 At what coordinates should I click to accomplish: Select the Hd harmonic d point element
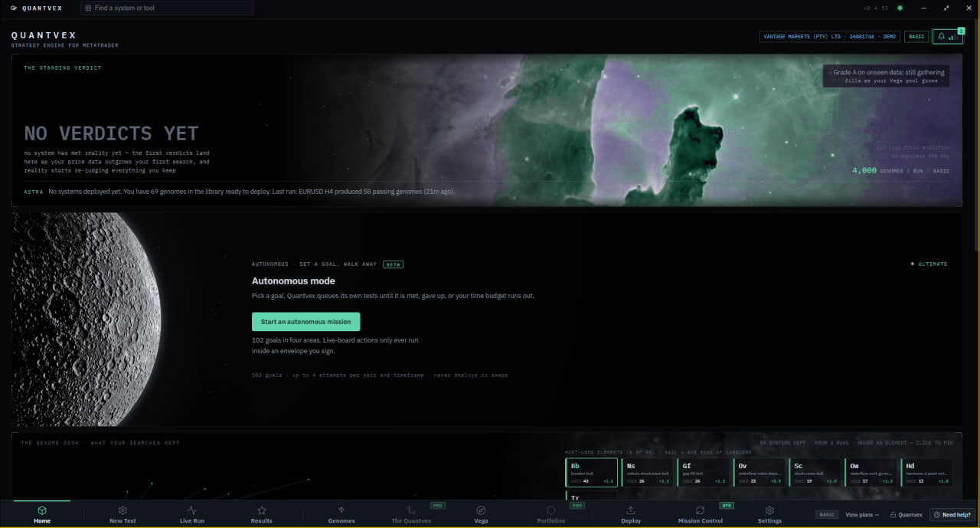[927, 473]
